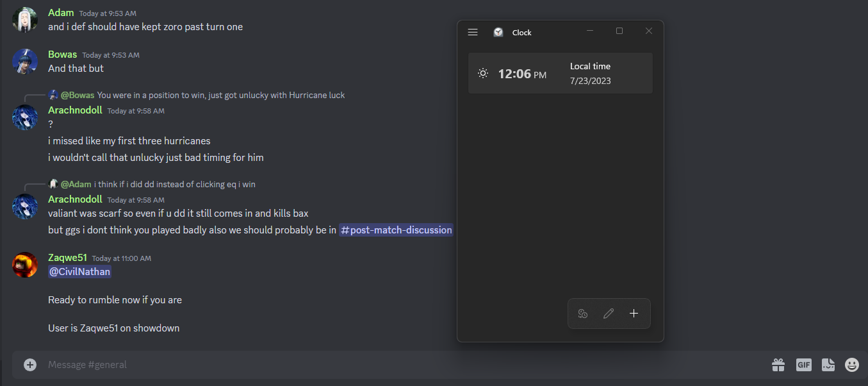The image size is (868, 386).
Task: Jump to the replied @Adam message preview
Action: coord(174,185)
